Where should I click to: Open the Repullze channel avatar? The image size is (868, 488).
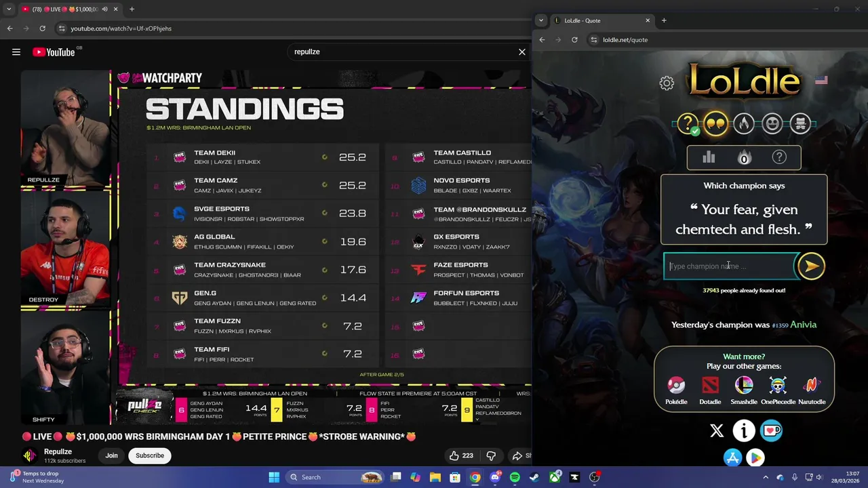29,455
